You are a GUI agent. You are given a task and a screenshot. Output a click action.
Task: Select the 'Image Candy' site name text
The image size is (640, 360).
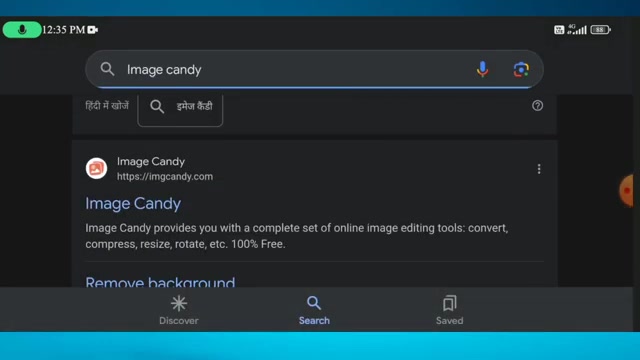(151, 162)
